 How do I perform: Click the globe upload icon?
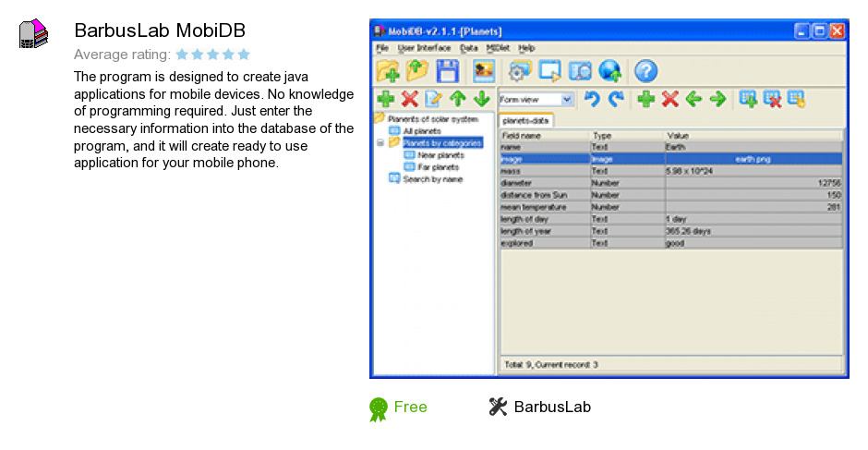click(610, 71)
